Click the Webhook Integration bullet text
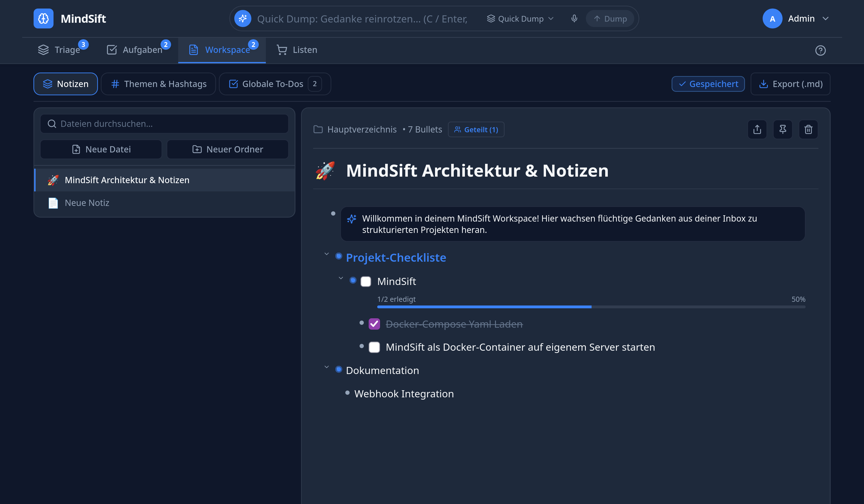The image size is (864, 504). click(x=404, y=394)
